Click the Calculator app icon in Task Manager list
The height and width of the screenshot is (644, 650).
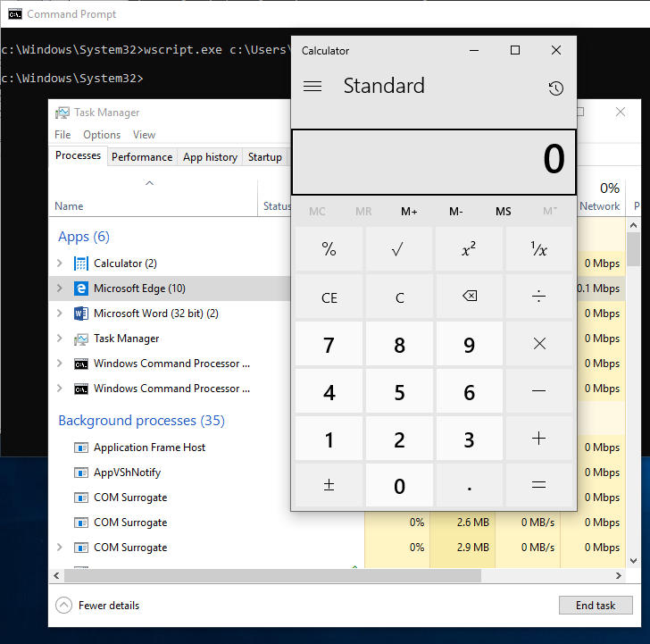tap(81, 263)
